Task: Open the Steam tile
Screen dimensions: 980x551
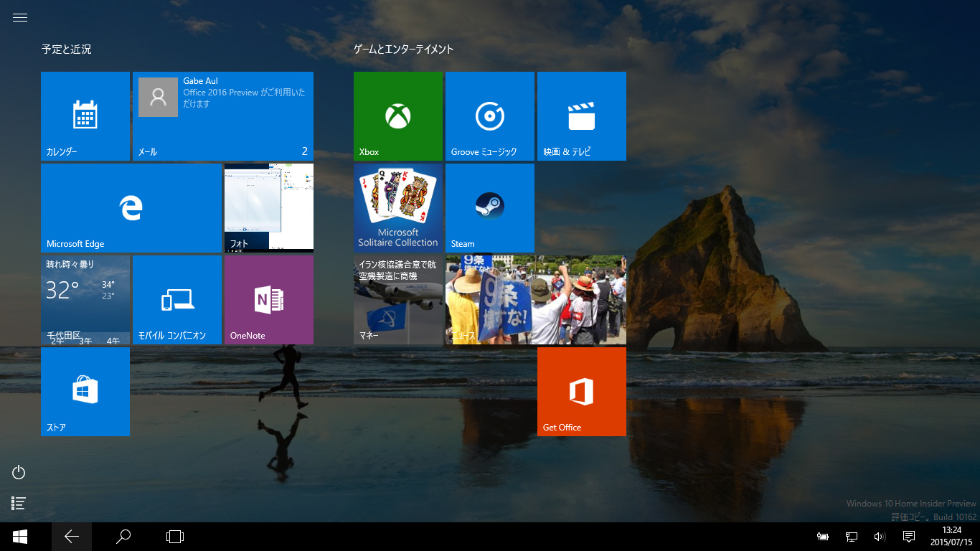Action: (x=489, y=207)
